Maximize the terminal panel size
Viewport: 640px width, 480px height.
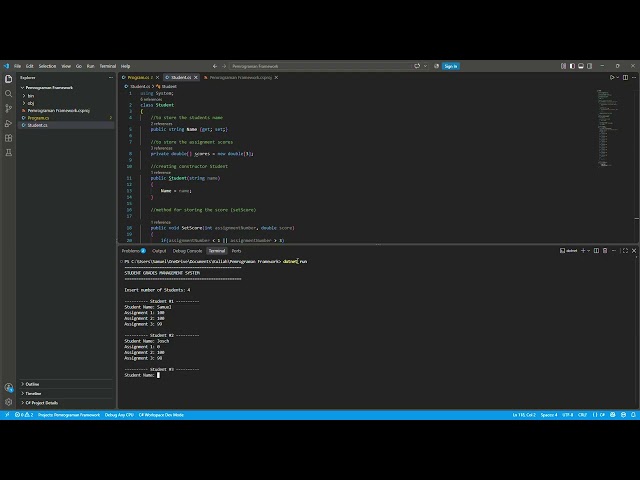625,251
